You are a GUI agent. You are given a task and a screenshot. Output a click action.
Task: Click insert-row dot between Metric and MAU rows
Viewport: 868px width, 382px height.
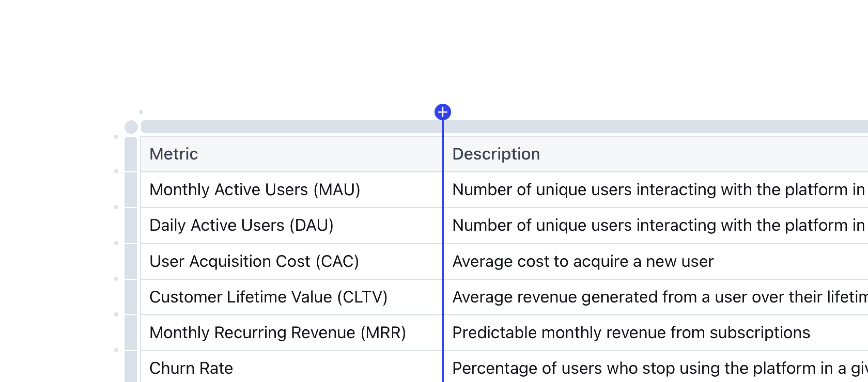(116, 171)
